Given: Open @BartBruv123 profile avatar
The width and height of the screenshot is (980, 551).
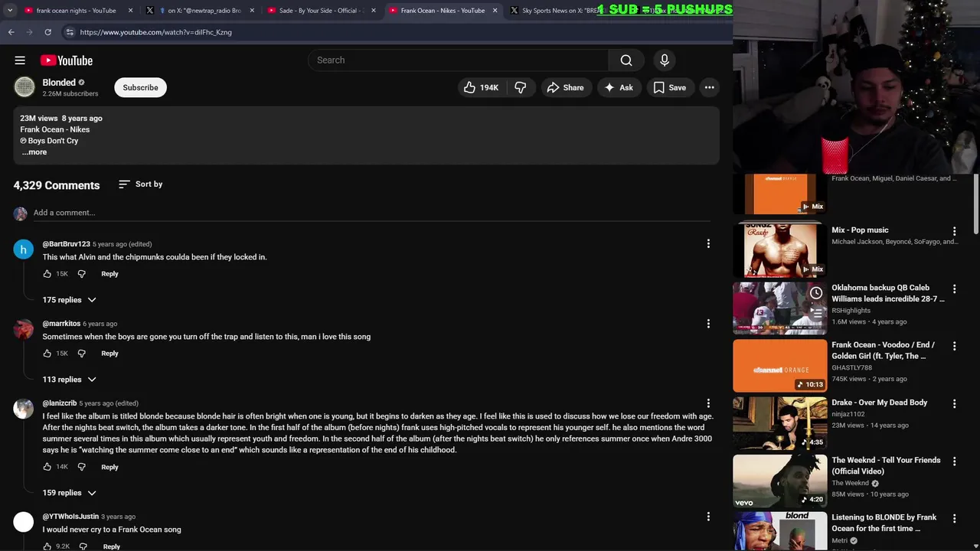Looking at the screenshot, I should 24,249.
